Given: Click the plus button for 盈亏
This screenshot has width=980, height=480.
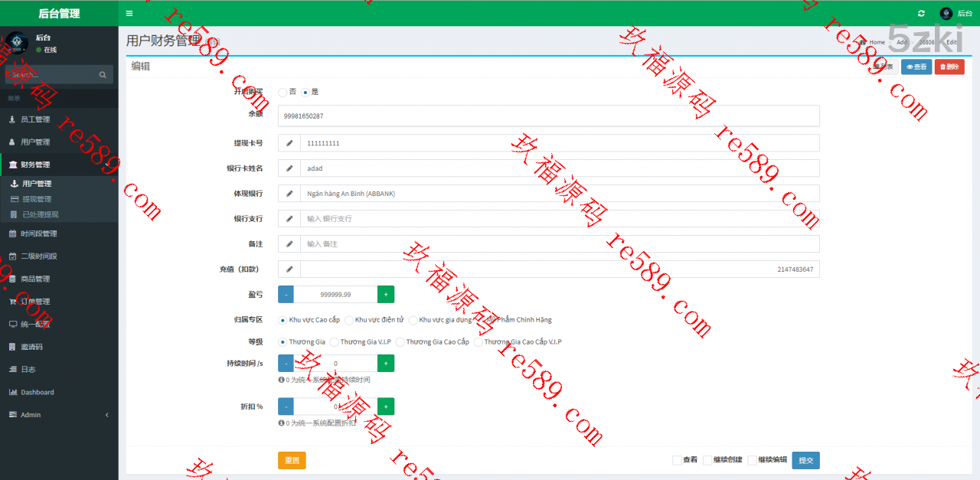Looking at the screenshot, I should pyautogui.click(x=386, y=294).
